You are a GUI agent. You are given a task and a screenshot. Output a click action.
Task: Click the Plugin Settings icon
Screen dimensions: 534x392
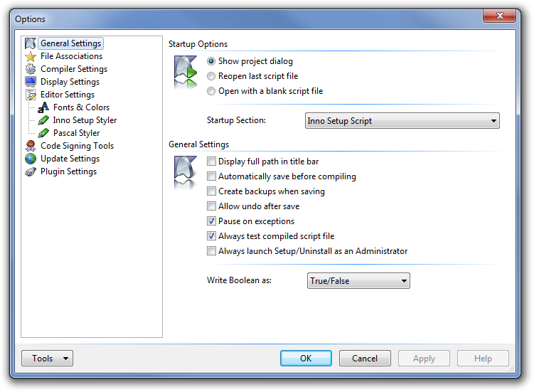(31, 171)
